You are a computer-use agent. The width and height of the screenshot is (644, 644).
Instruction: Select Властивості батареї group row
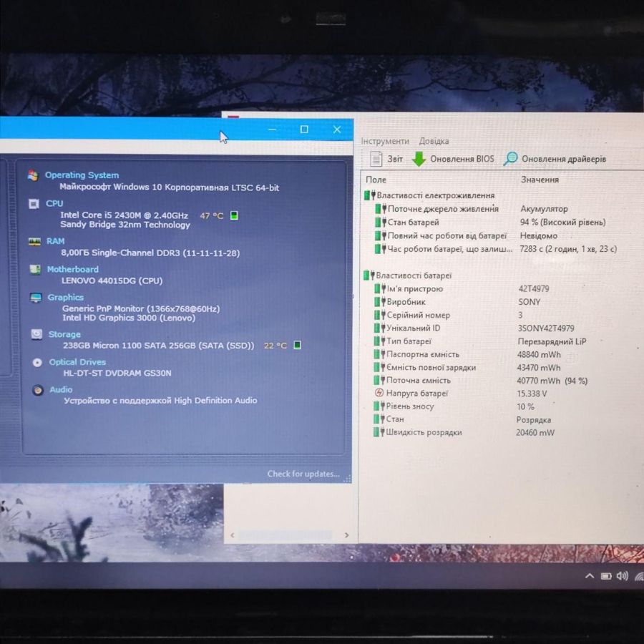(x=408, y=275)
